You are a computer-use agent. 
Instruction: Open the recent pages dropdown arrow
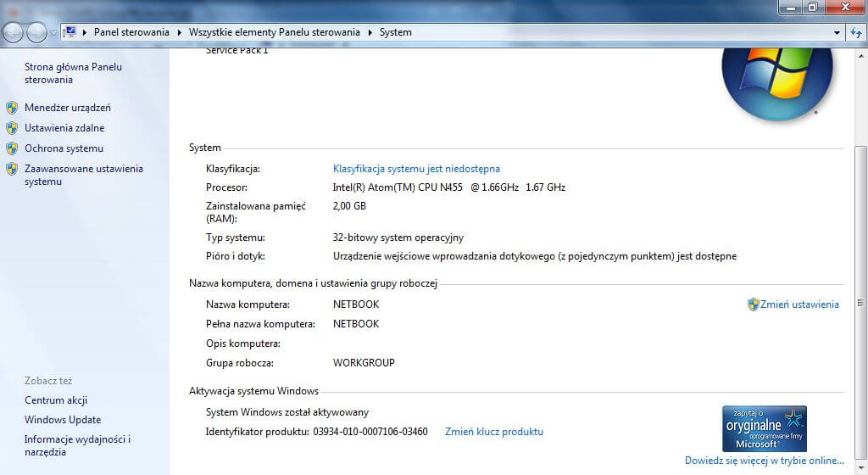pyautogui.click(x=53, y=33)
